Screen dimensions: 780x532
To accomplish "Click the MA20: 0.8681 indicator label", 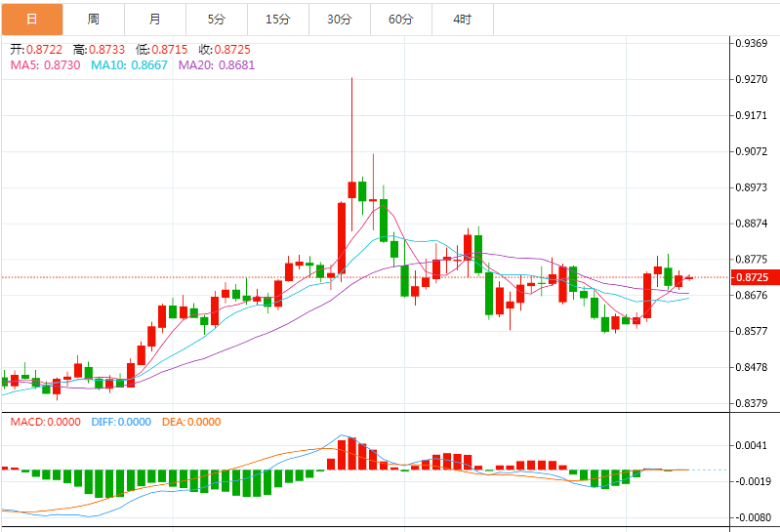I will (x=217, y=65).
